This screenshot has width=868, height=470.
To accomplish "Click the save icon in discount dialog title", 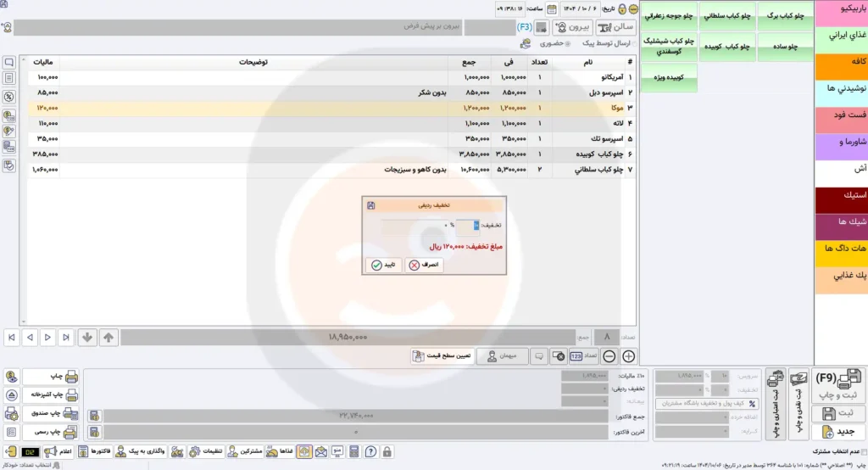I will click(371, 205).
